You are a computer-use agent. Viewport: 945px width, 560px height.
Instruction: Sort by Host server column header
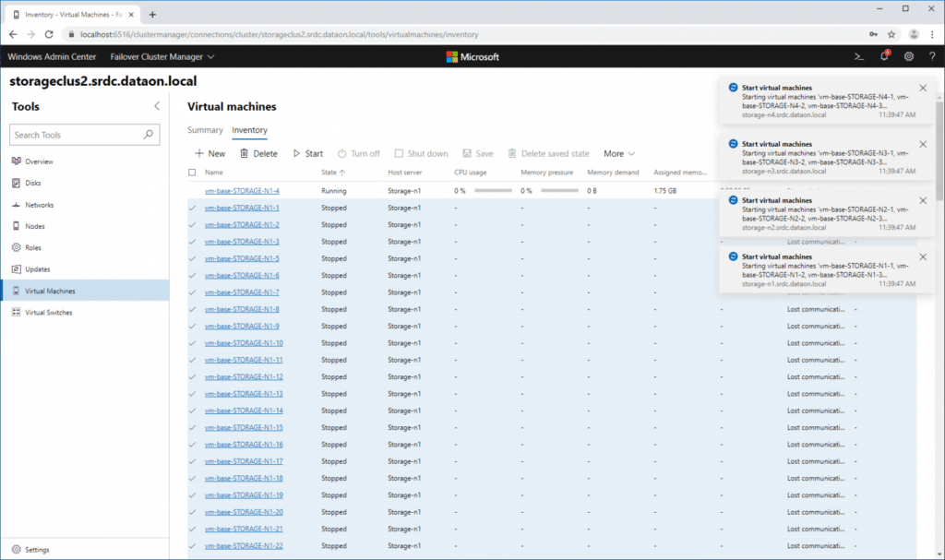[x=405, y=173]
